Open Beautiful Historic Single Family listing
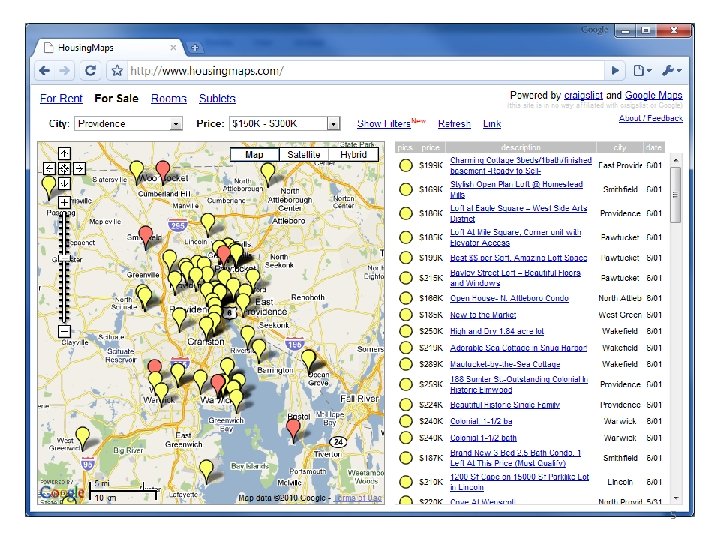Image resolution: width=720 pixels, height=540 pixels. [x=505, y=405]
